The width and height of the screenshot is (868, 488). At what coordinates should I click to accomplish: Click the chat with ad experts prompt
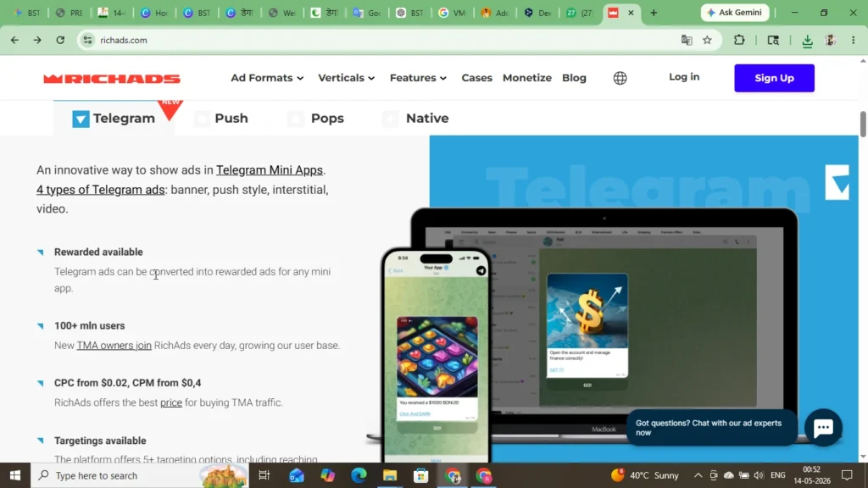point(711,427)
